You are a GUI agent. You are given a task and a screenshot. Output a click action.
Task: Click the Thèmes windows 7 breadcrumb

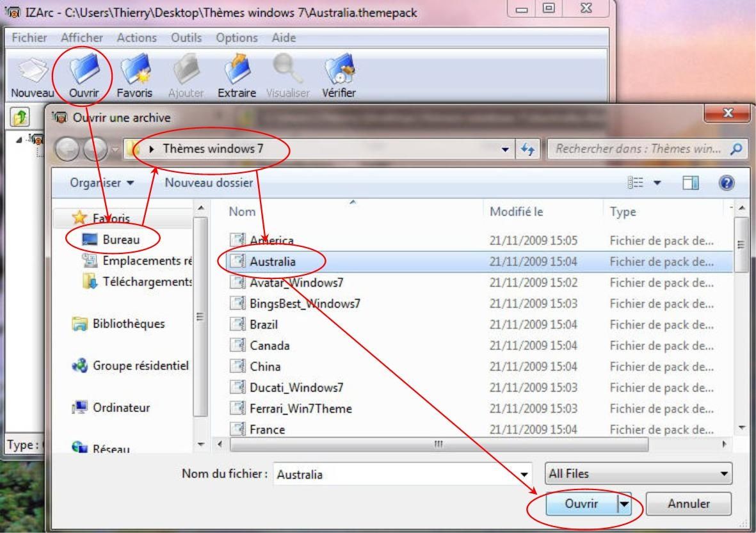pos(213,149)
